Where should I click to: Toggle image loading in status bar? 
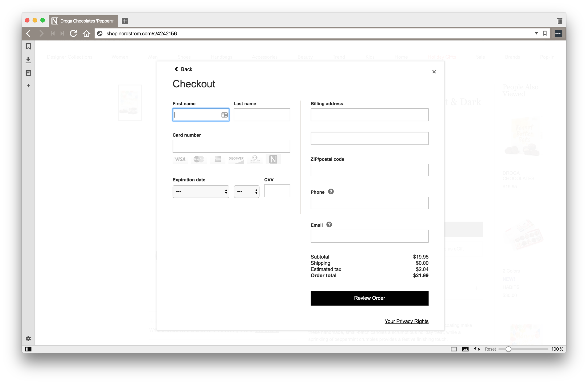465,349
